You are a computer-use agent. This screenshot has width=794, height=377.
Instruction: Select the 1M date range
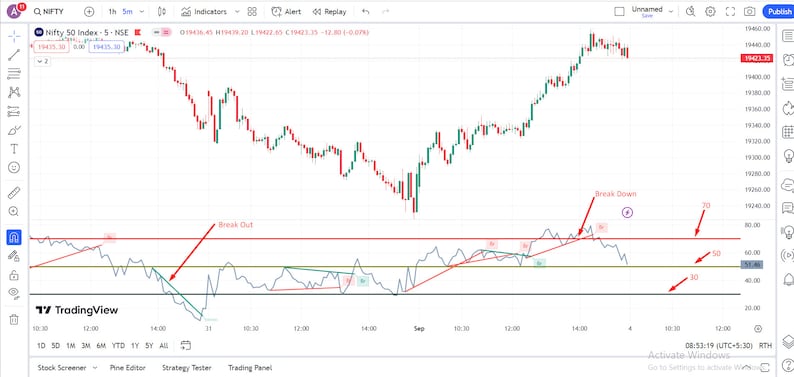(71, 346)
